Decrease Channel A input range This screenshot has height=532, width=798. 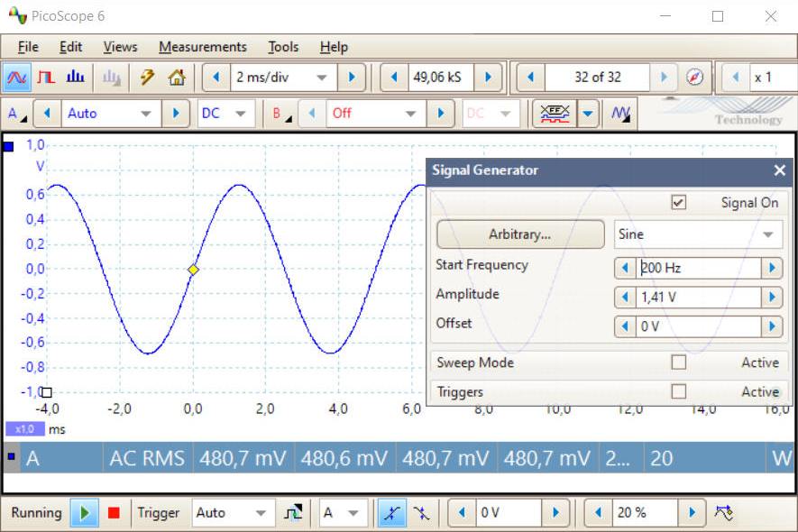pos(47,113)
